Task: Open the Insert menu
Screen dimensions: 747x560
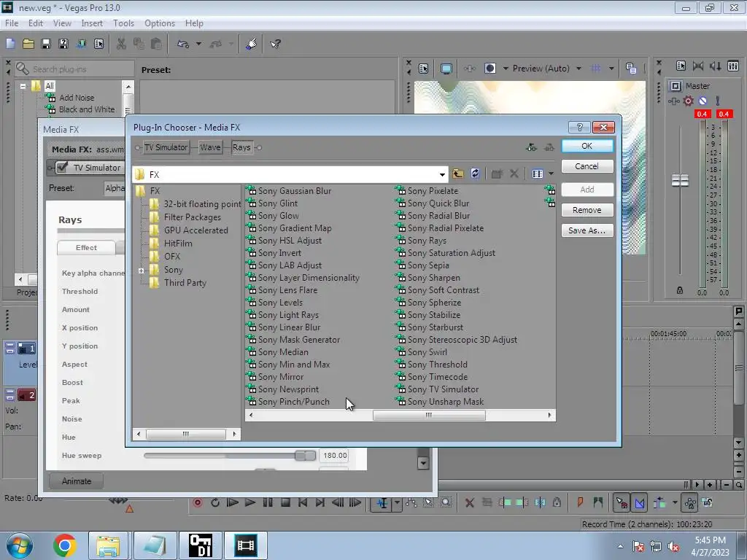Action: [92, 23]
